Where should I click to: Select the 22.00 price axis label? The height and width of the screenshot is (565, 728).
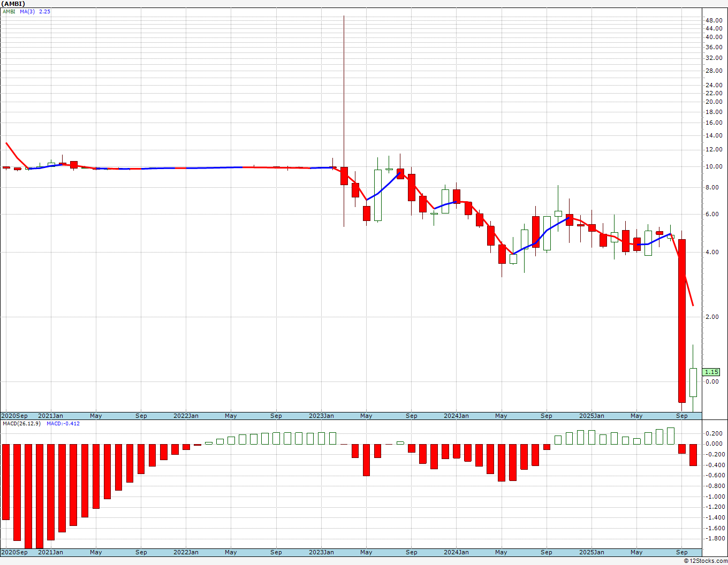coord(714,93)
